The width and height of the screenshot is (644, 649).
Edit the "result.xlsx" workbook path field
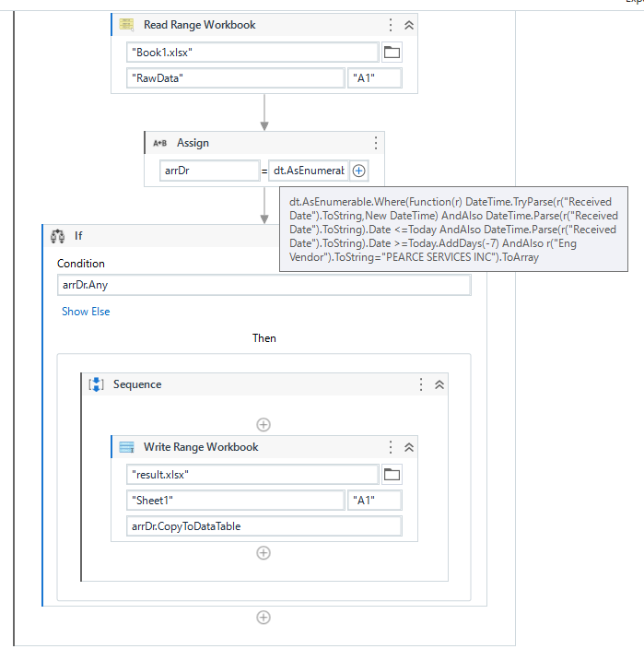pos(252,475)
